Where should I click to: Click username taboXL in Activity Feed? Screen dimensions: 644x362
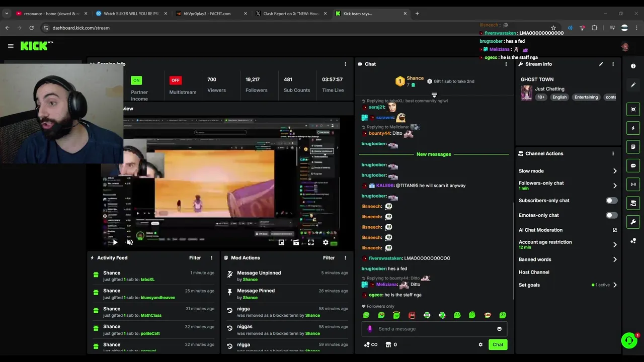click(x=147, y=280)
